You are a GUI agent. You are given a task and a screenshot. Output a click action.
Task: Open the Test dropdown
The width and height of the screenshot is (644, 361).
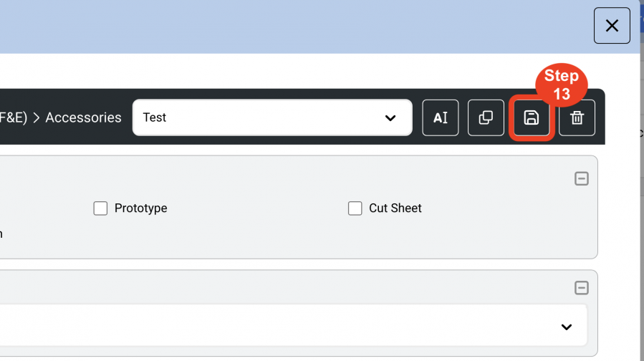click(x=272, y=117)
